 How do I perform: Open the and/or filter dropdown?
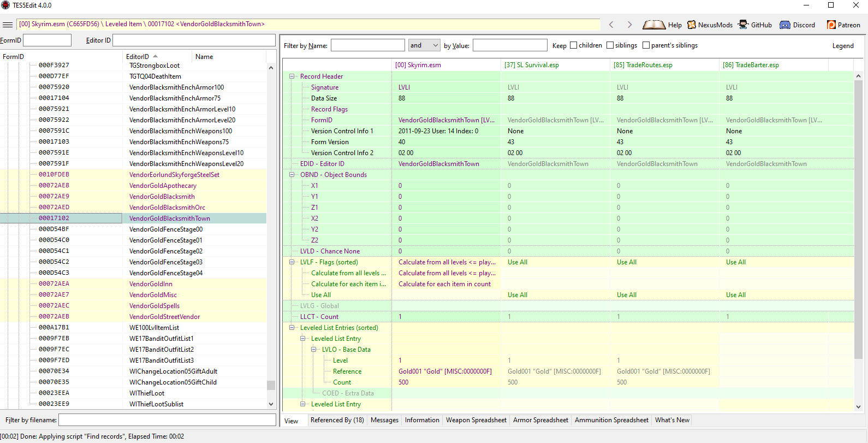pos(424,45)
